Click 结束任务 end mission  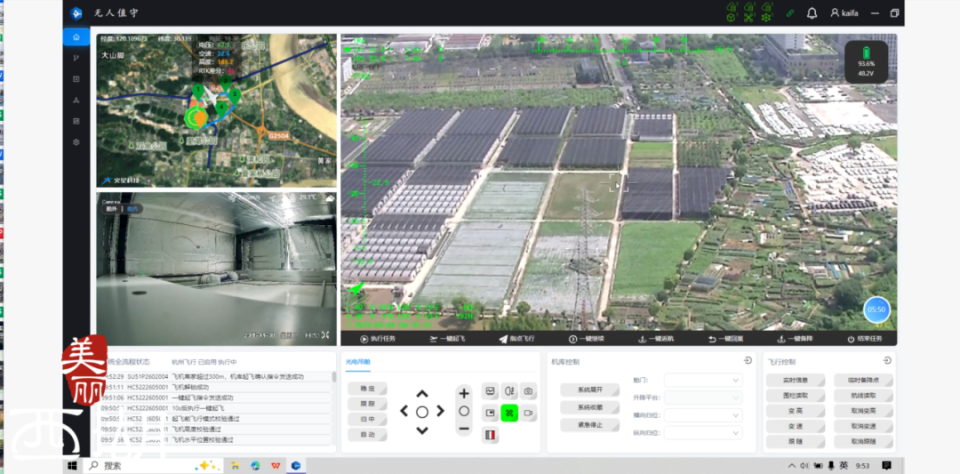[x=864, y=339]
